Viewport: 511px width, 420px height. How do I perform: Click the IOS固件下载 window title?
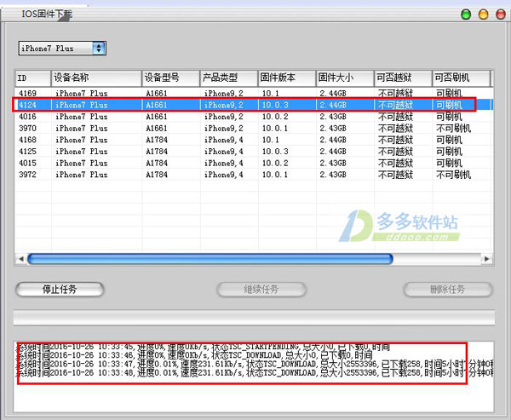coord(47,14)
